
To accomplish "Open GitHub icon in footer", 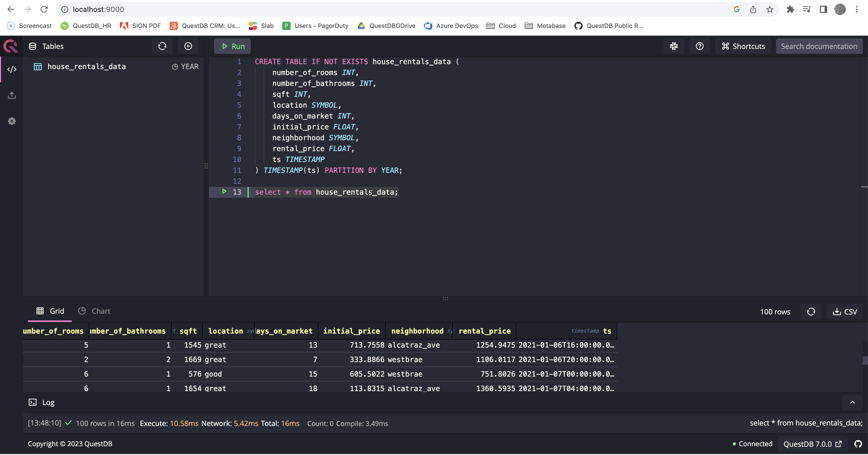I will [x=858, y=444].
